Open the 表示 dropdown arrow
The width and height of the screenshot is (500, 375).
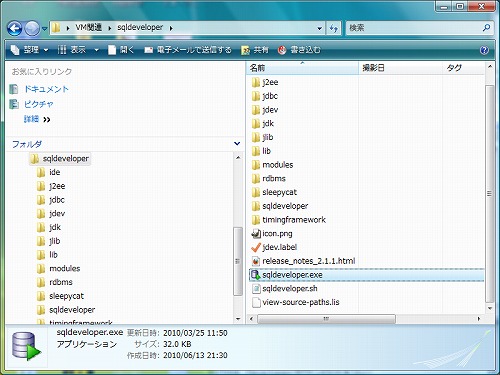click(96, 50)
